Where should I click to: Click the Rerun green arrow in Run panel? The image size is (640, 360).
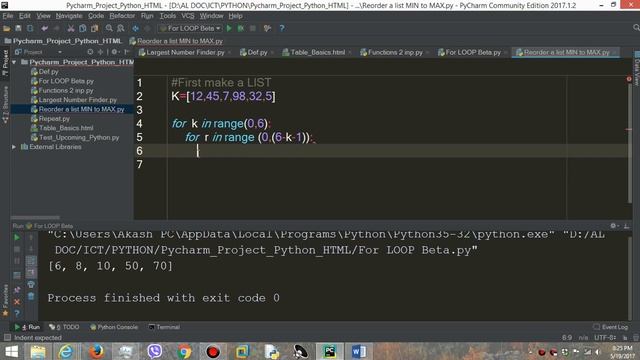pyautogui.click(x=17, y=237)
